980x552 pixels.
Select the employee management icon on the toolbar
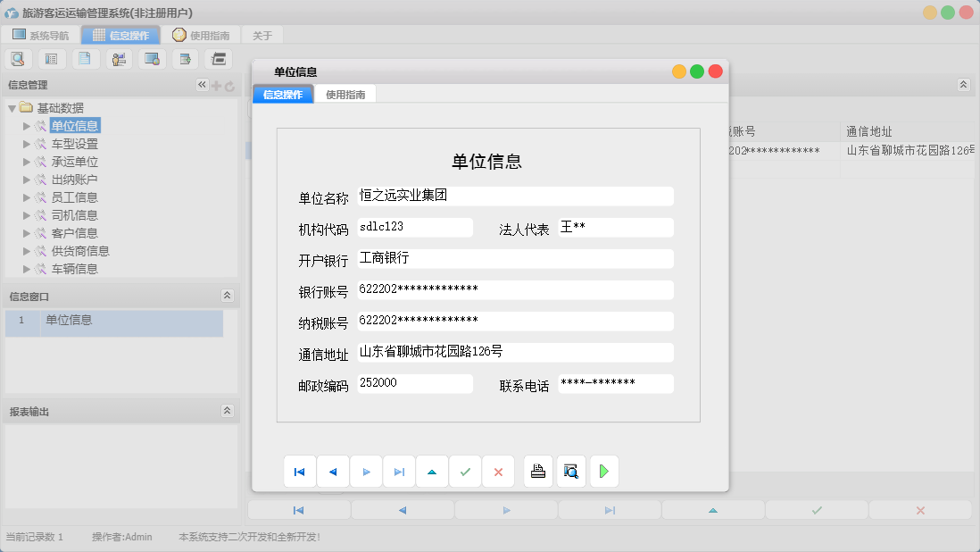[x=119, y=58]
